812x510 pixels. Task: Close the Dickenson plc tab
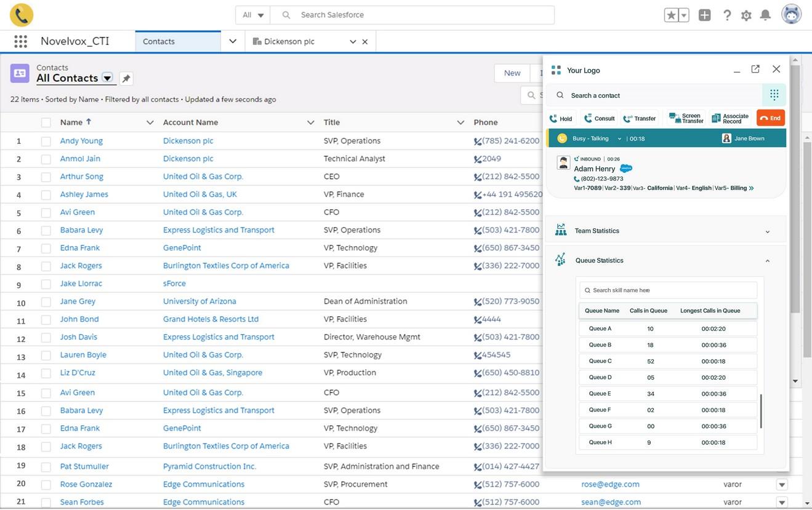point(365,42)
